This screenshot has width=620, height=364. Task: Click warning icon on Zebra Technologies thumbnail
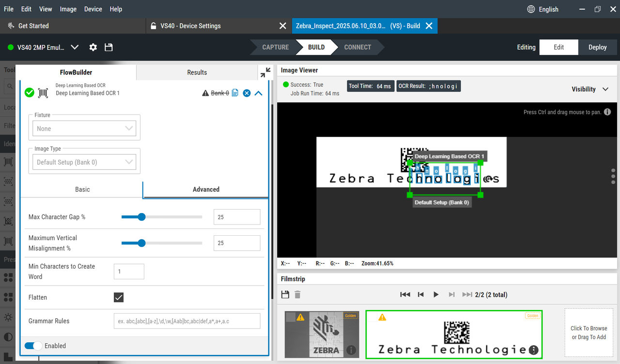[382, 317]
